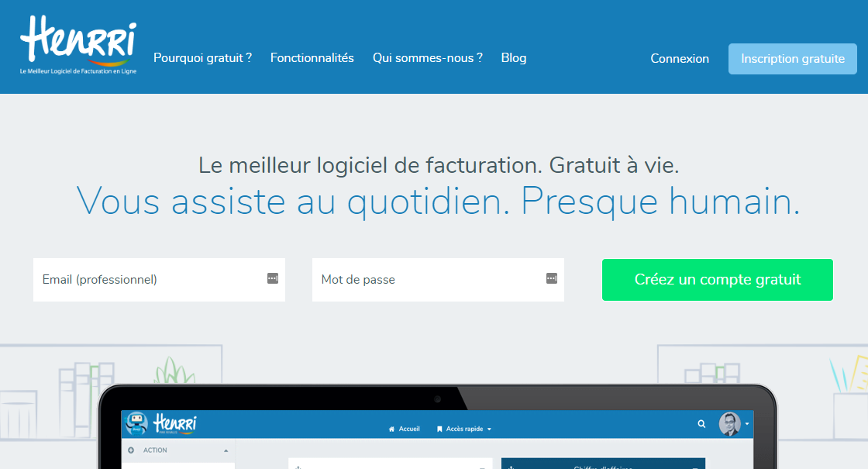Screen dimensions: 868x469
Task: Open the Accès rapide dropdown in preview
Action: (464, 429)
